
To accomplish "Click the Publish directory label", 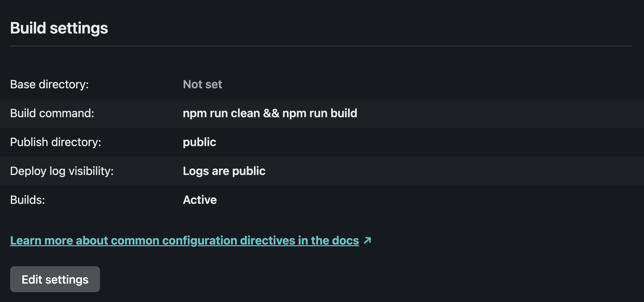I will (56, 142).
